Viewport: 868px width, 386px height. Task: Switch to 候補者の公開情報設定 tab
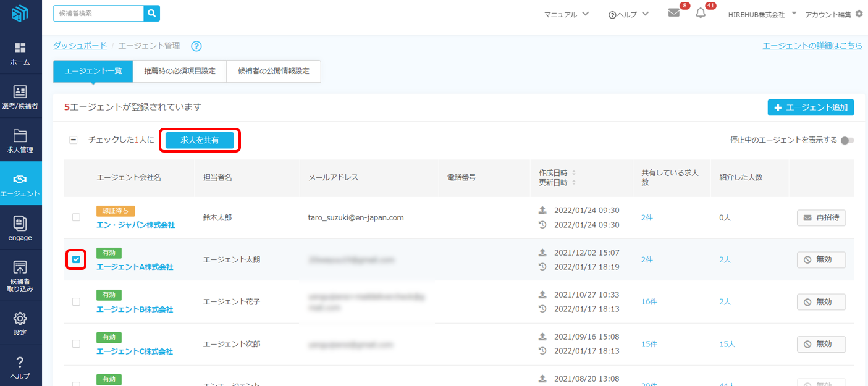pos(274,71)
